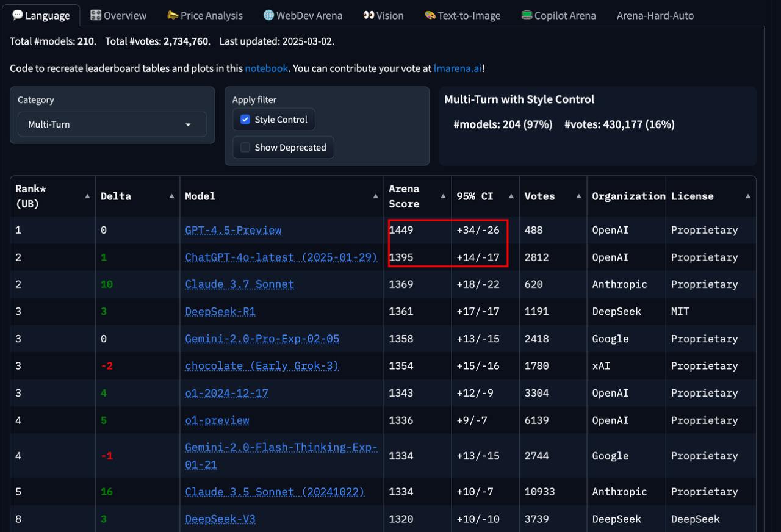Screen dimensions: 781x532
Task: Sort table by Delta column arrow
Action: click(x=171, y=196)
